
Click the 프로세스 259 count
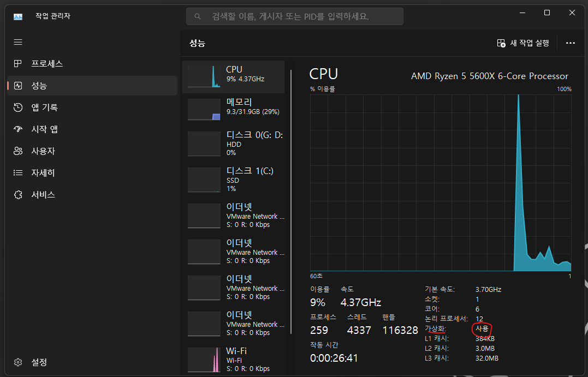click(319, 330)
